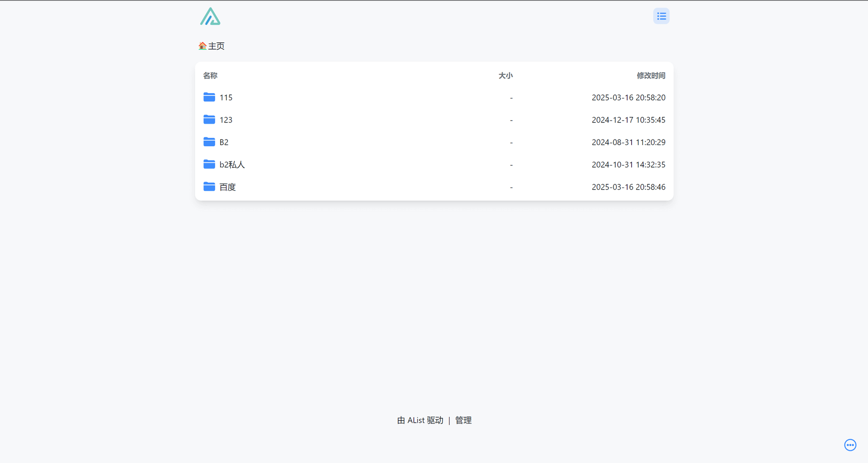Image resolution: width=868 pixels, height=463 pixels.
Task: Click the home icon in the breadcrumb
Action: [x=202, y=46]
